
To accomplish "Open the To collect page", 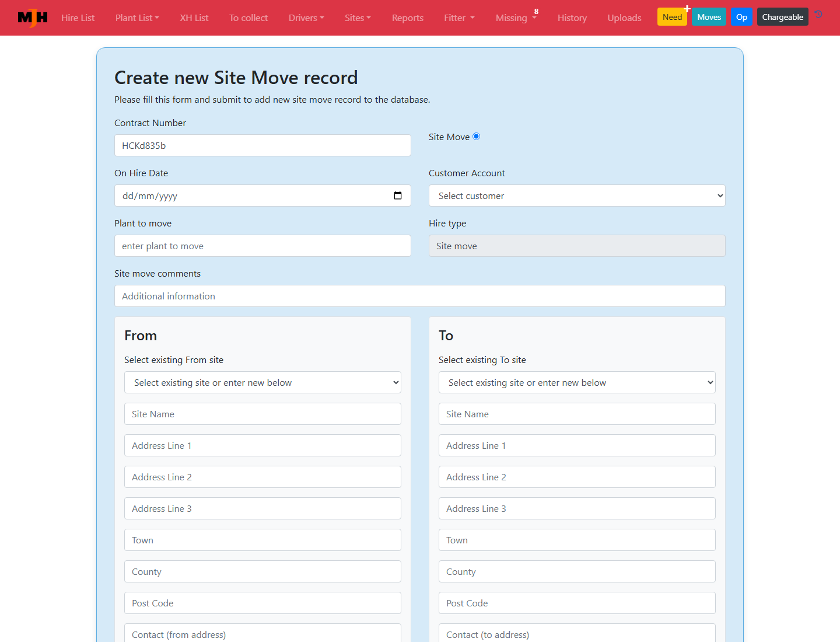I will click(x=249, y=18).
